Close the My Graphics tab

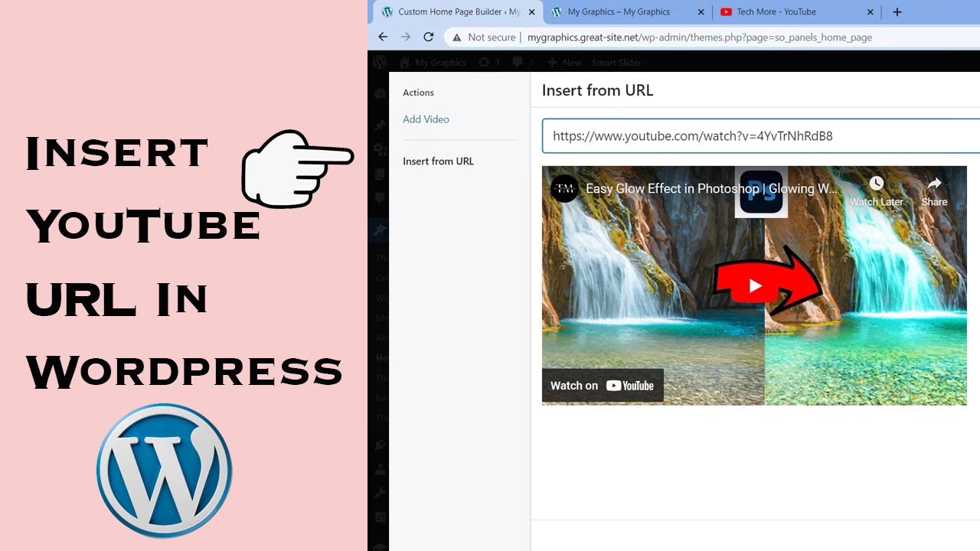701,12
